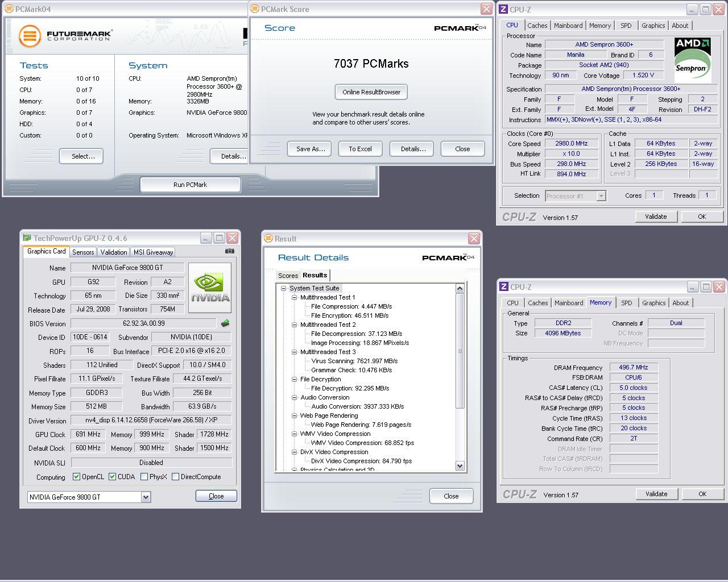Toggle the CUDA checkbox
Image resolution: width=728 pixels, height=582 pixels.
tap(113, 477)
